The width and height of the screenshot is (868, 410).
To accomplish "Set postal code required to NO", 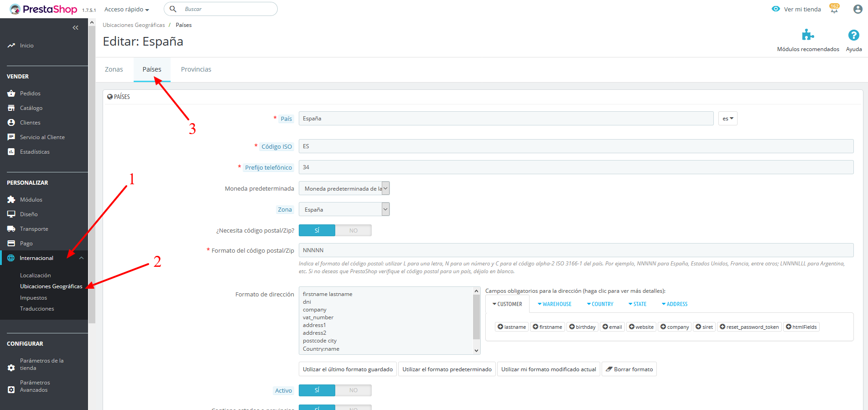I will pyautogui.click(x=353, y=231).
